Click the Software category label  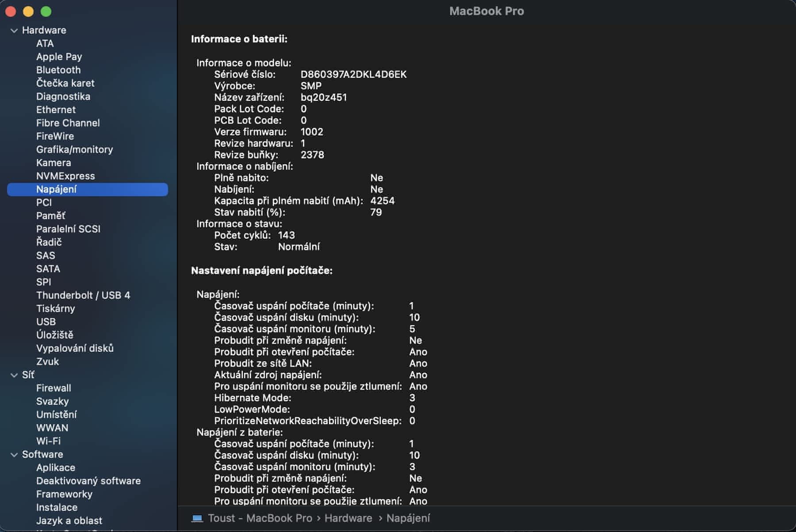click(42, 454)
